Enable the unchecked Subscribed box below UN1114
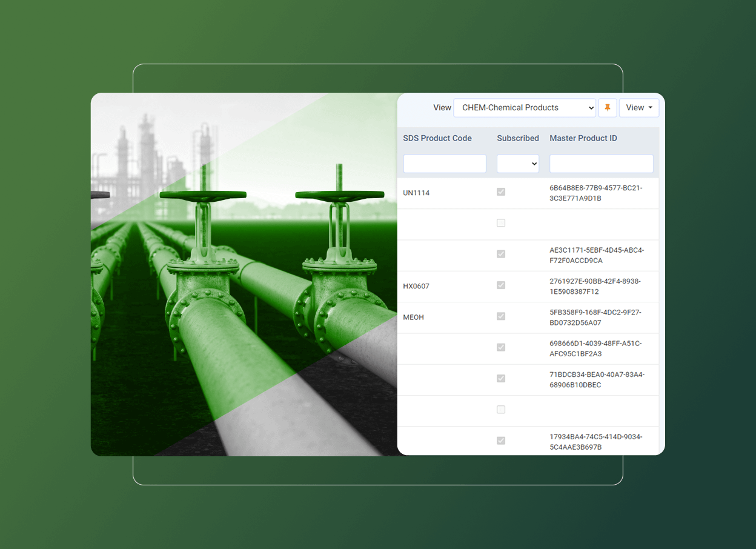Screen dimensions: 756x549 (x=501, y=222)
